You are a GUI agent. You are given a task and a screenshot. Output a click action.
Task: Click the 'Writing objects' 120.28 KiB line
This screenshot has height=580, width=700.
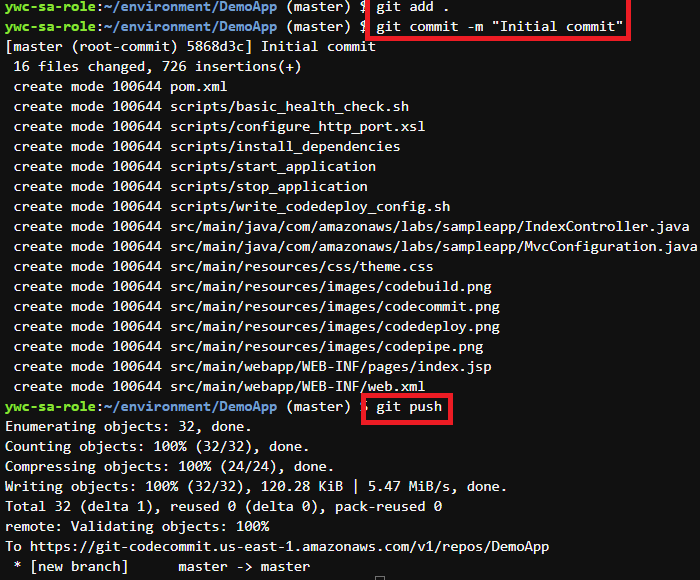(256, 487)
